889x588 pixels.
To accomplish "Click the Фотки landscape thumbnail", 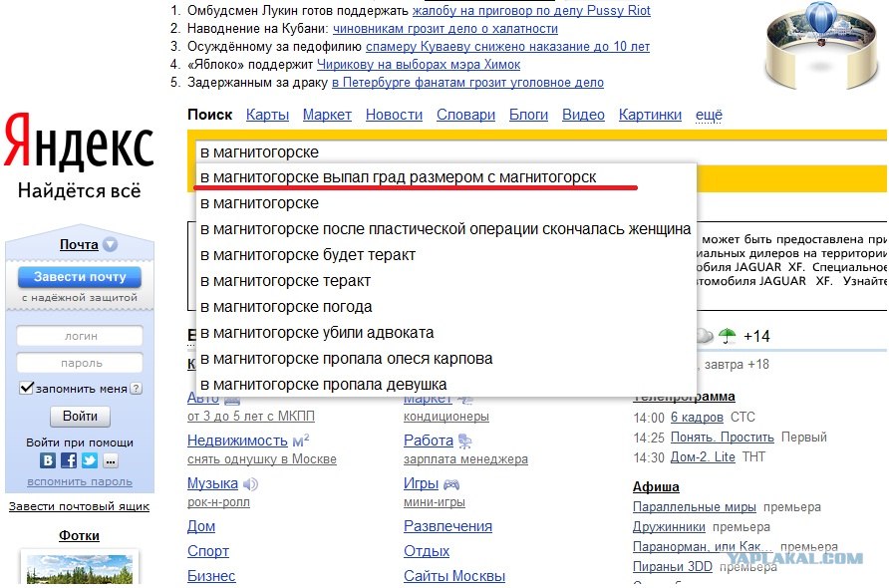I will point(80,568).
